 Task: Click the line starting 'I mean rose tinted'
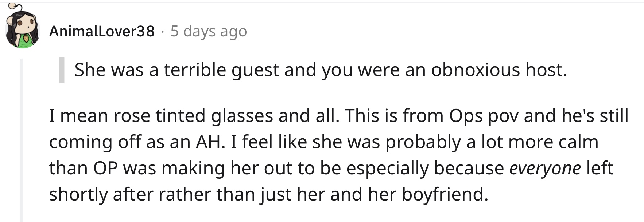tap(339, 116)
